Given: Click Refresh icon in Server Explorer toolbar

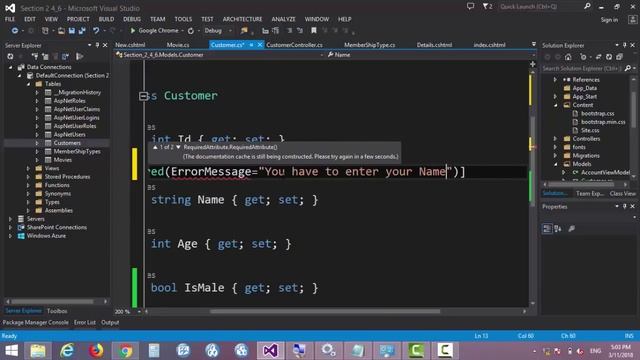Looking at the screenshot, I should click(10, 56).
